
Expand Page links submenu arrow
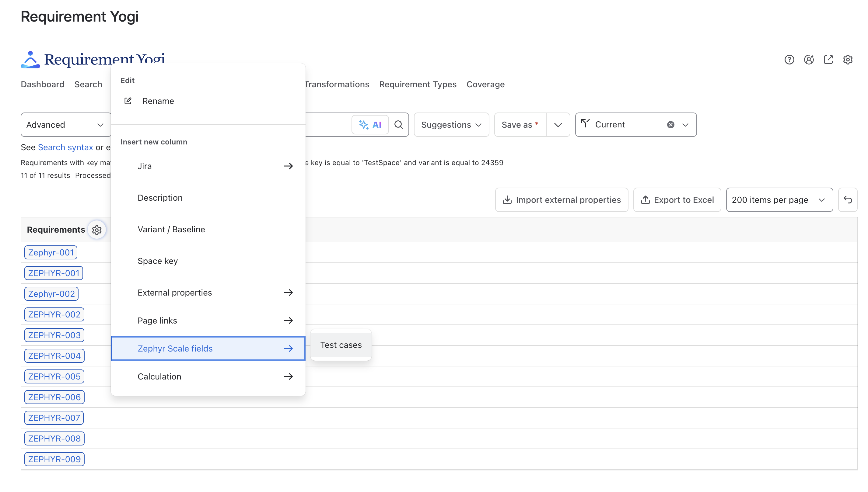(x=288, y=320)
